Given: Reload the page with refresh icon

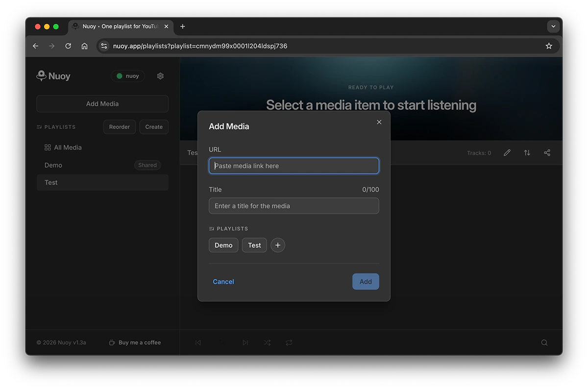Looking at the screenshot, I should [68, 46].
